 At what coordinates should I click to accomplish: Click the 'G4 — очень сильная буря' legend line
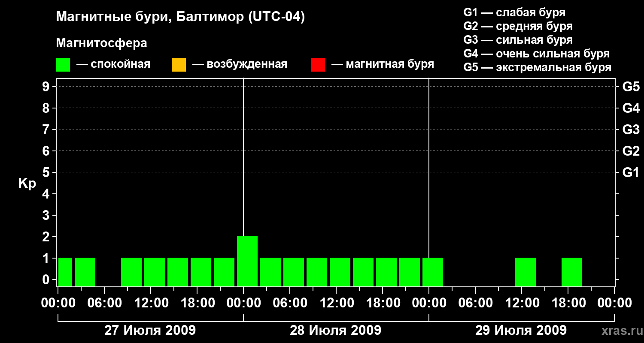[537, 54]
